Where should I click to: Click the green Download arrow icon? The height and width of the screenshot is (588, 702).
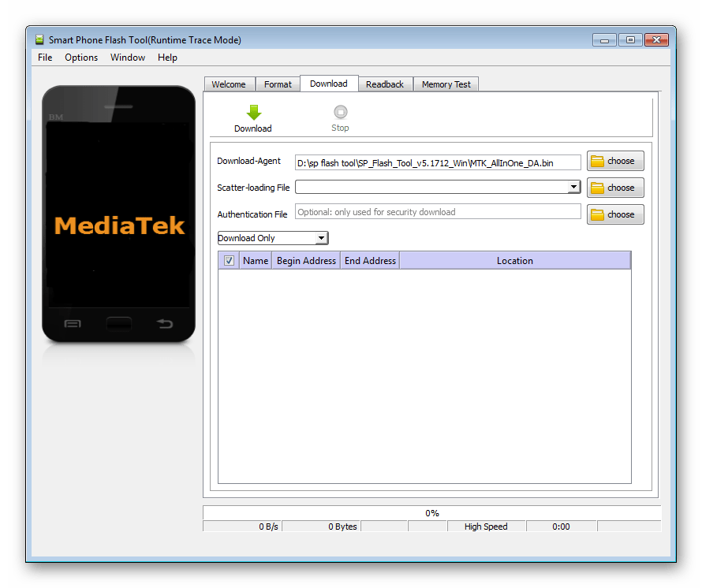coord(253,113)
